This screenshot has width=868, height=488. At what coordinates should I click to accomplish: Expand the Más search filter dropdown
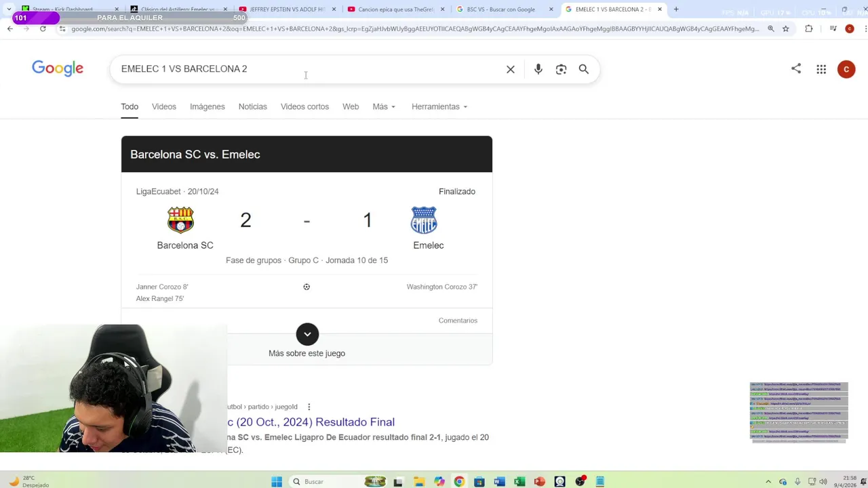tap(384, 106)
